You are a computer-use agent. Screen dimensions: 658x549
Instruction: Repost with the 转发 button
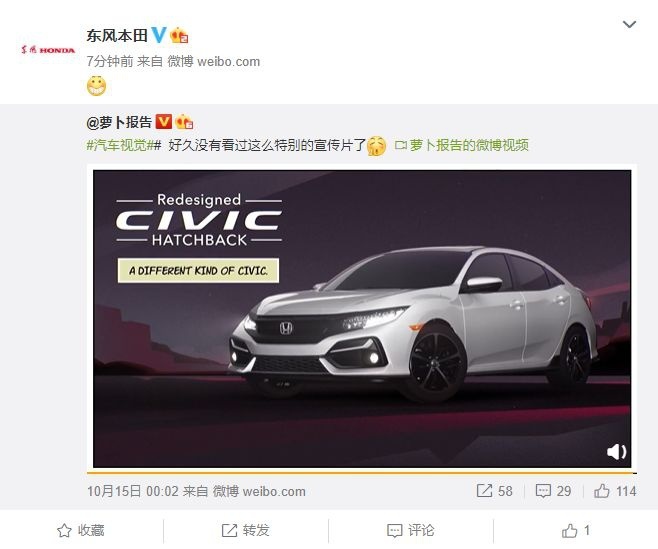245,531
